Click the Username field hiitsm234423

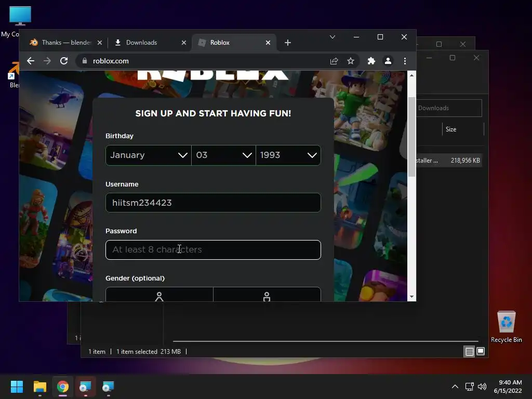[213, 203]
